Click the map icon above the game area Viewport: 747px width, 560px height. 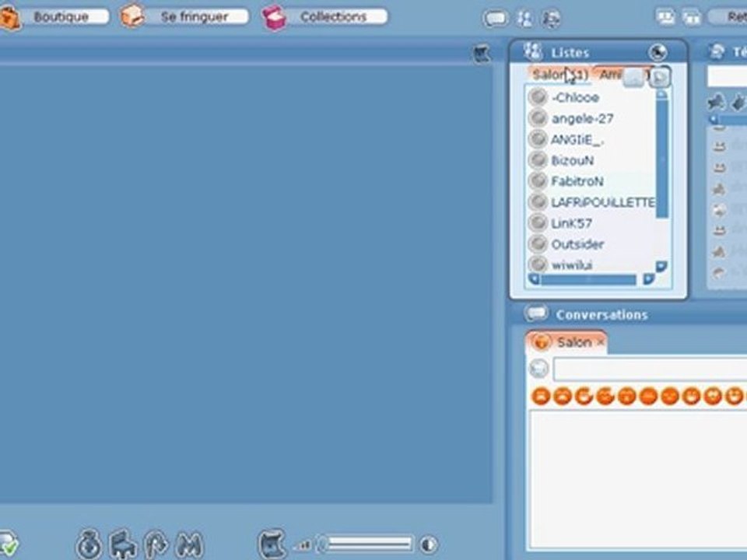click(482, 54)
